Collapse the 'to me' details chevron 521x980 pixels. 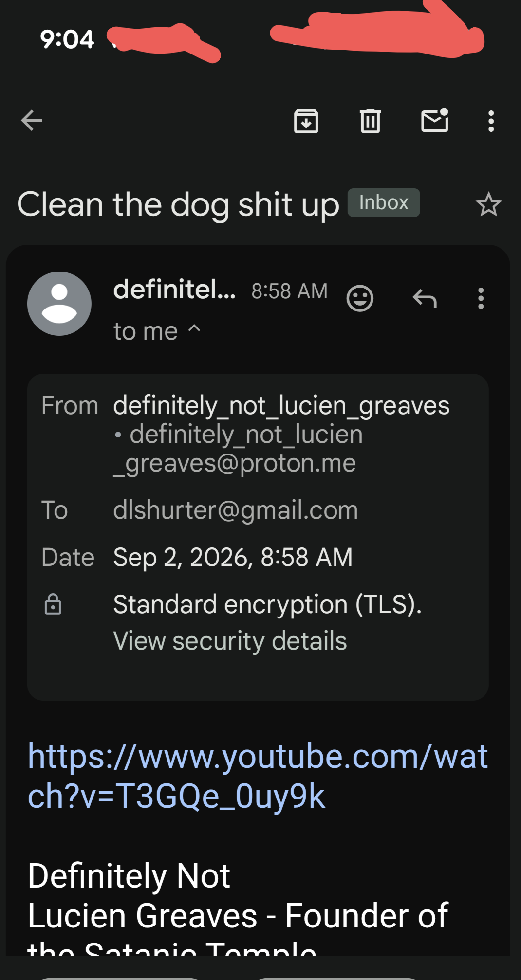click(194, 328)
